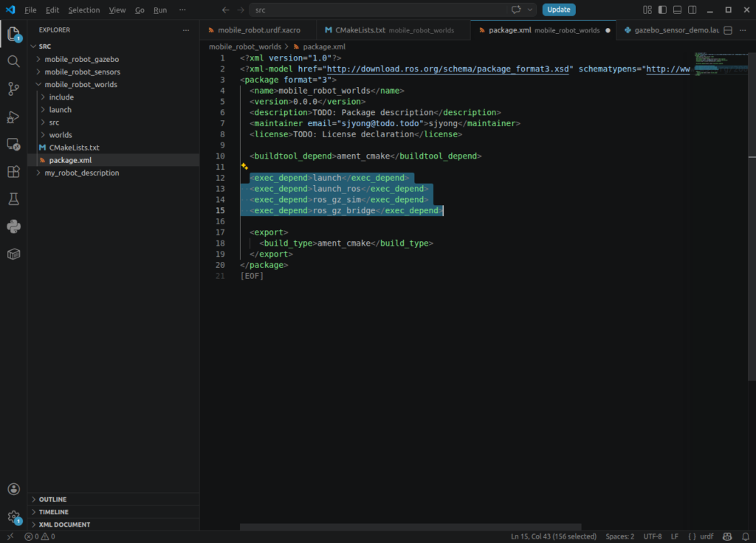This screenshot has width=756, height=543.
Task: Collapse the mobile_robot_worlds folder
Action: pos(38,84)
